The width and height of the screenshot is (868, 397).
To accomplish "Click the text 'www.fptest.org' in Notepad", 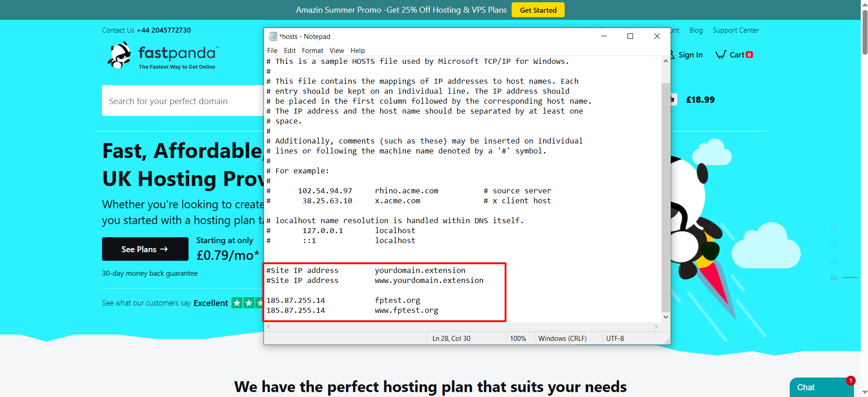I will click(407, 310).
